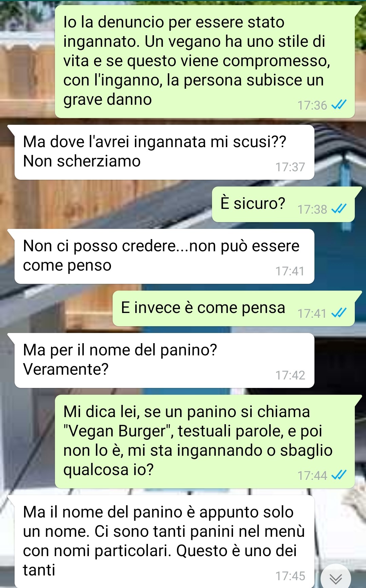
Task: Tap 'Ma il nome del panino è appunto' message
Action: (x=164, y=542)
